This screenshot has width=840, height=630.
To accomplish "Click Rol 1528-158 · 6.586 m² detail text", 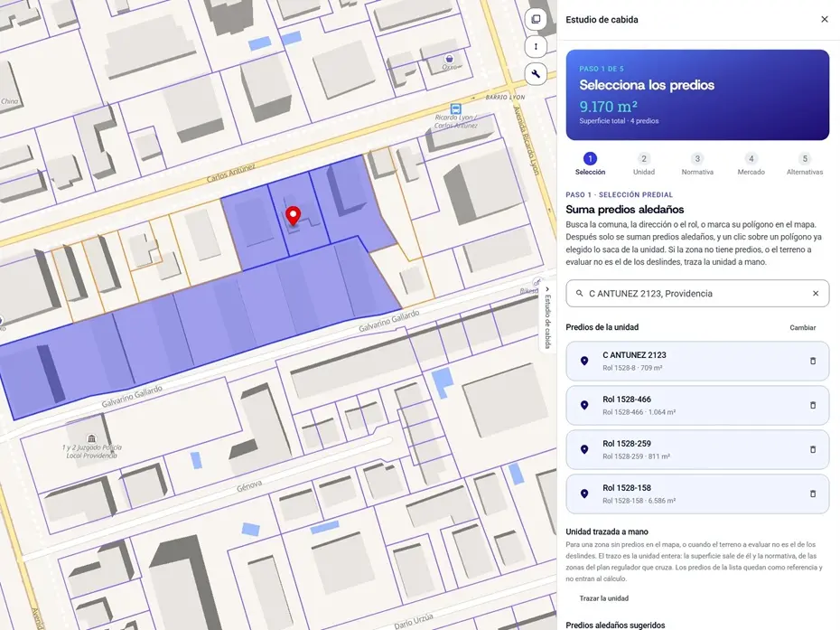I will [639, 501].
